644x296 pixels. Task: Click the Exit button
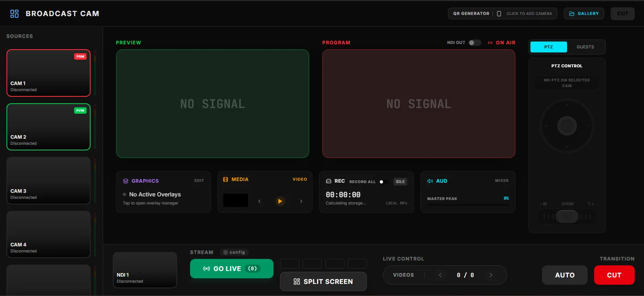(623, 14)
